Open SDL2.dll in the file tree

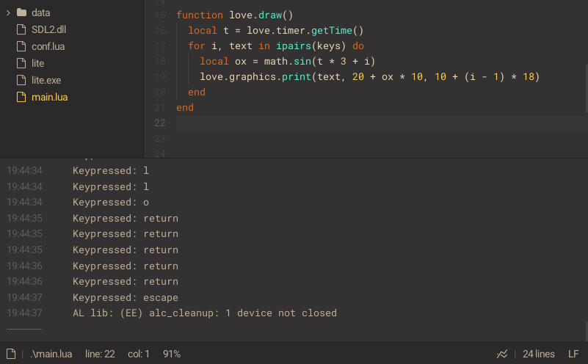pyautogui.click(x=48, y=29)
